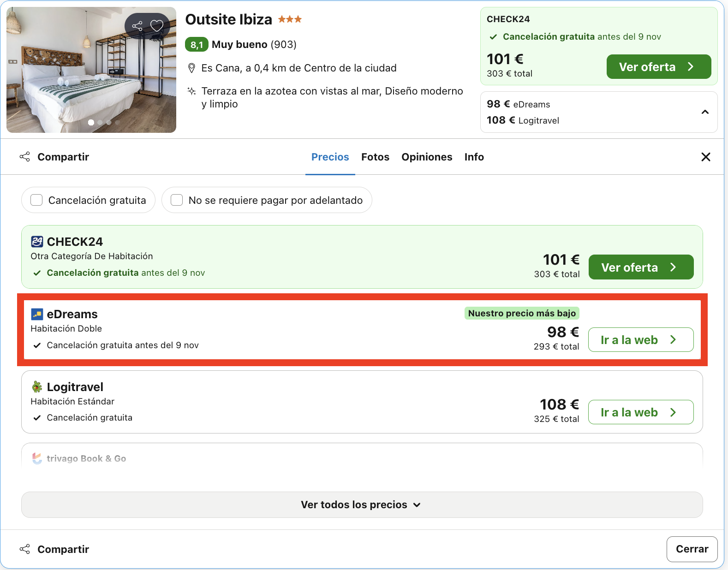Collapse the eDreams and Logitravel price summary
Image resolution: width=728 pixels, height=570 pixels.
705,112
